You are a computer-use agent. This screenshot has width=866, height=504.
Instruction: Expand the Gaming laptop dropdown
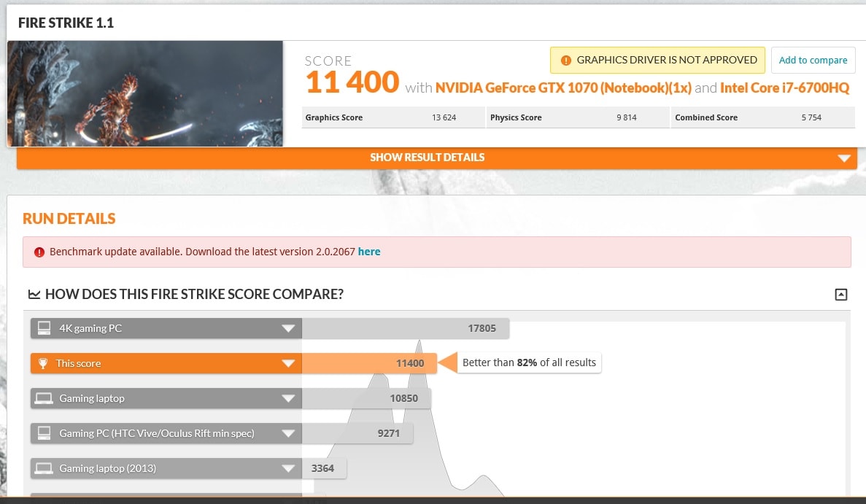pos(290,398)
